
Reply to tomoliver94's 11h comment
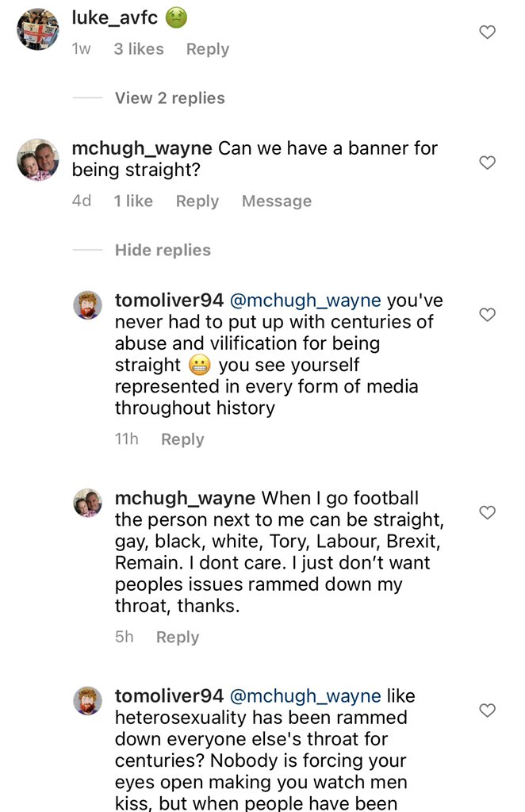click(x=182, y=439)
